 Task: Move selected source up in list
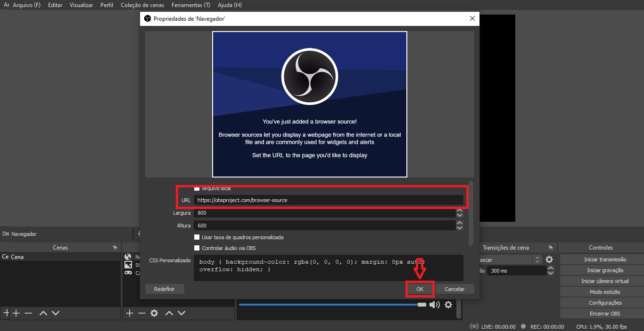tap(169, 313)
